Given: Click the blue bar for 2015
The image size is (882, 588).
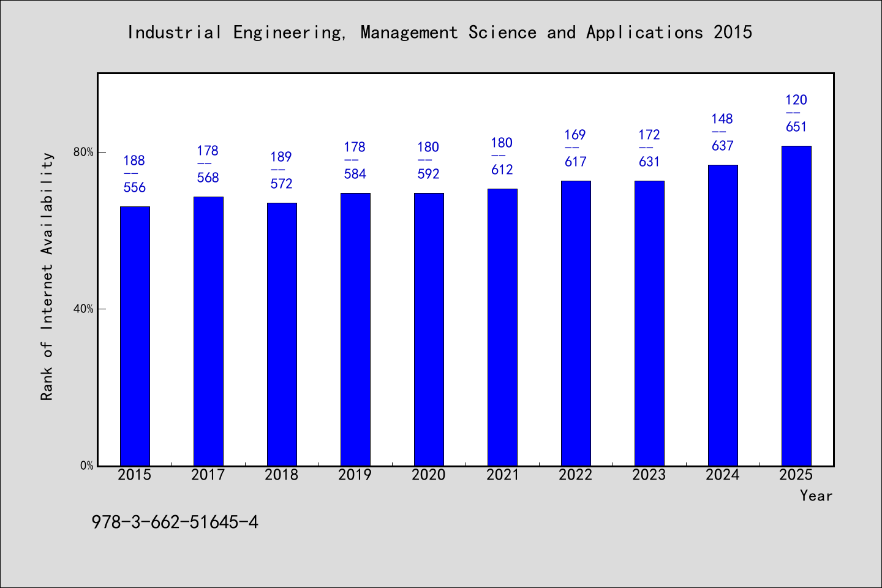Looking at the screenshot, I should tap(135, 336).
